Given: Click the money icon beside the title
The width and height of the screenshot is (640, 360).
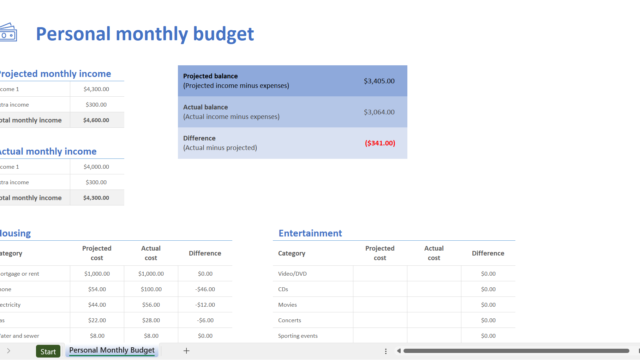Looking at the screenshot, I should click(8, 33).
